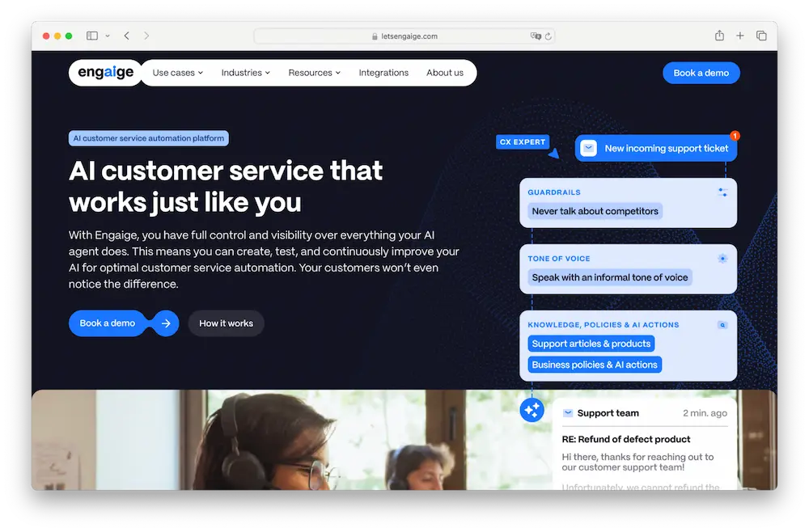809x532 pixels.
Task: Open the Integrations nav item
Action: (383, 73)
